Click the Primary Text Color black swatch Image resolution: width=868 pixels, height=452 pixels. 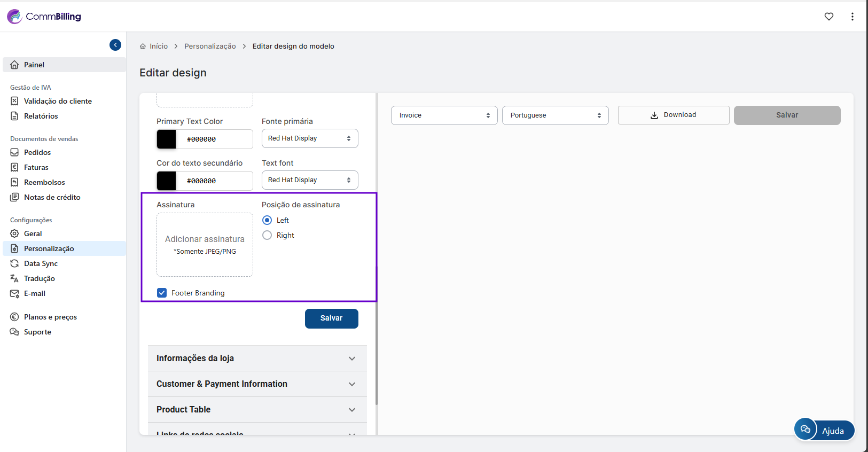tap(167, 139)
